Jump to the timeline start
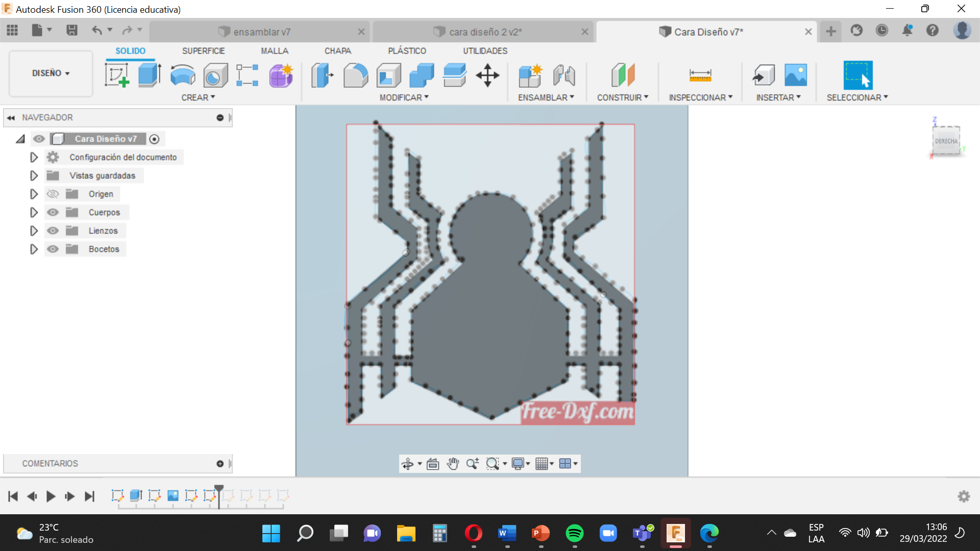Viewport: 980px width, 551px height. [13, 496]
